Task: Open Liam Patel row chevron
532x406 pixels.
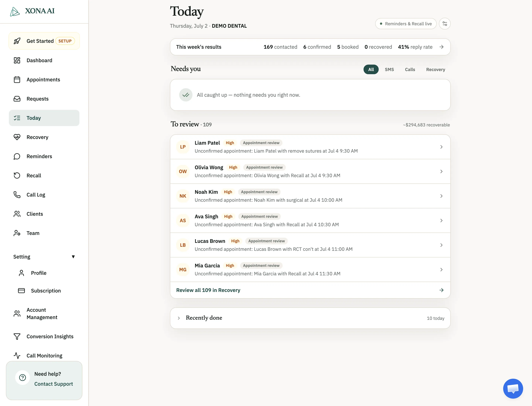Action: pyautogui.click(x=441, y=147)
